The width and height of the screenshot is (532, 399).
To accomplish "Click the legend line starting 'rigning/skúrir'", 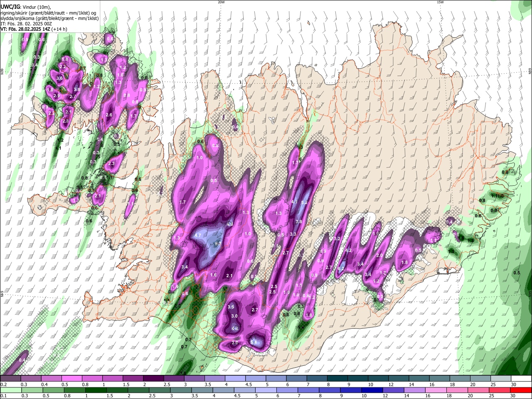I will [x=48, y=13].
